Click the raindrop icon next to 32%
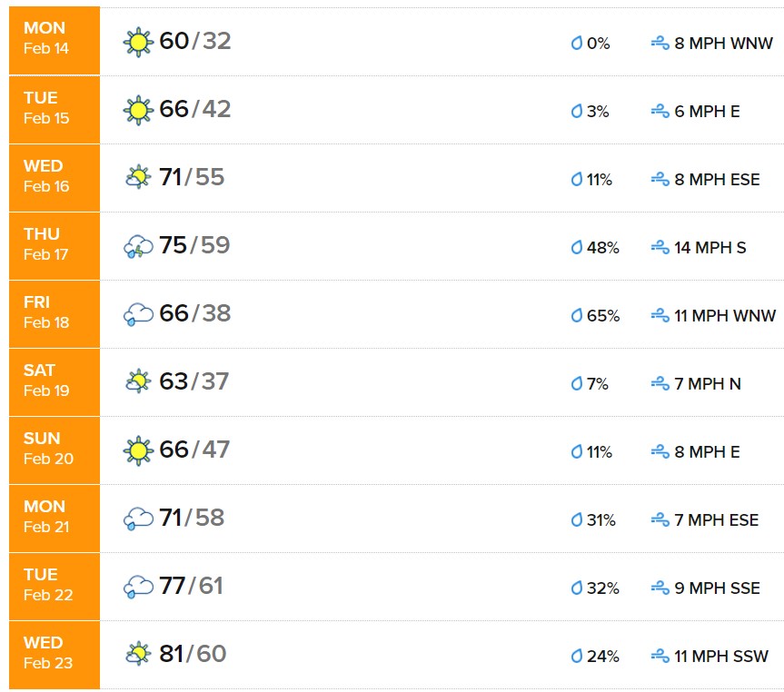The height and width of the screenshot is (692, 784). tap(577, 588)
